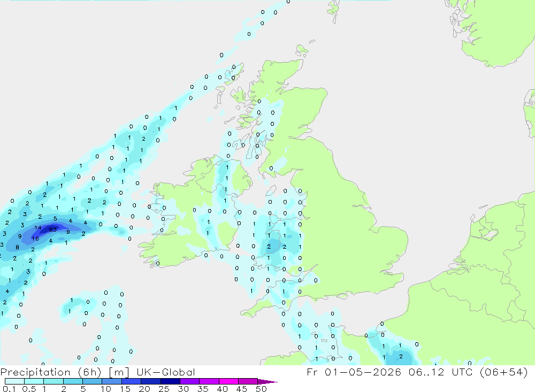Image resolution: width=535 pixels, height=392 pixels.
Task: Click legend tick label '25'
Action: (164, 389)
